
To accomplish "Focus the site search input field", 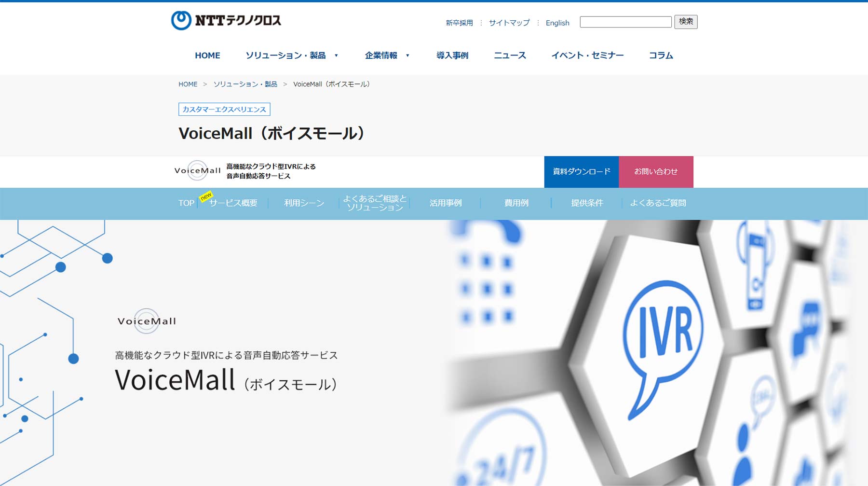I will point(625,22).
